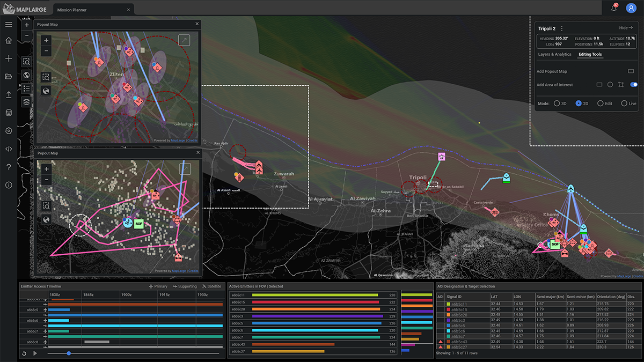Screen dimensions: 644x362
Task: Select the 3D mode radio button
Action: click(557, 103)
